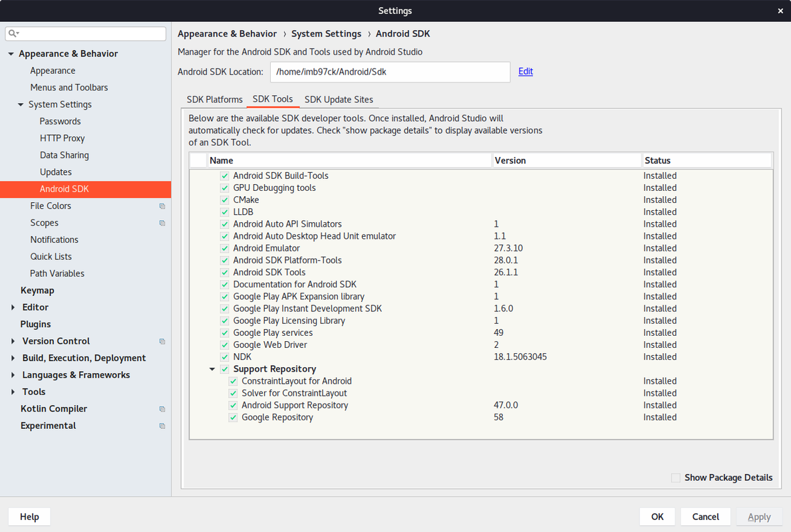This screenshot has height=532, width=791.
Task: Enable Show Package Details checkbox
Action: (675, 477)
